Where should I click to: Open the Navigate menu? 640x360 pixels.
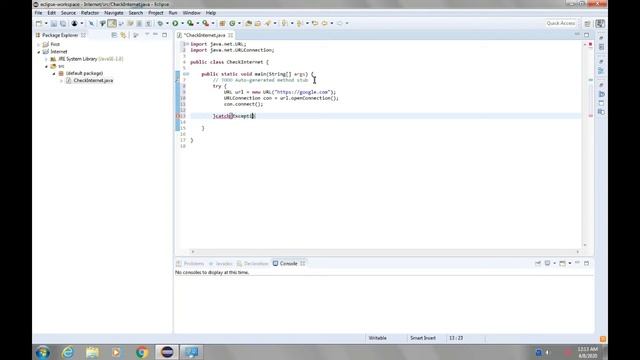pos(113,13)
